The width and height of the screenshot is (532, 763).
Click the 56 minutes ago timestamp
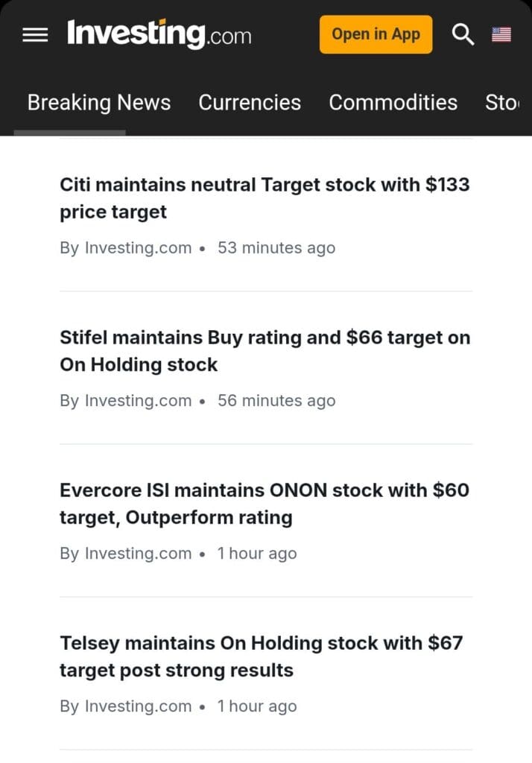coord(276,401)
